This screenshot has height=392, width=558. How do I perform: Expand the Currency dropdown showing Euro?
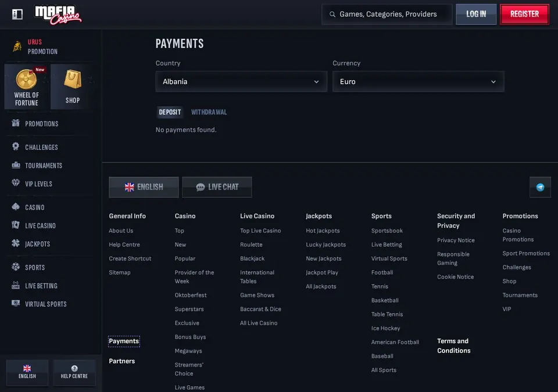click(x=418, y=81)
